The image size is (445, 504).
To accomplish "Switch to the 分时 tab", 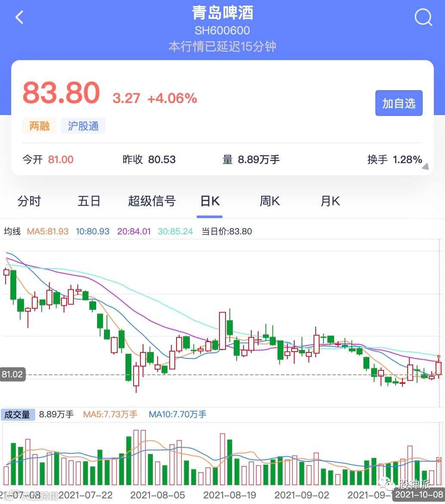I will (29, 201).
